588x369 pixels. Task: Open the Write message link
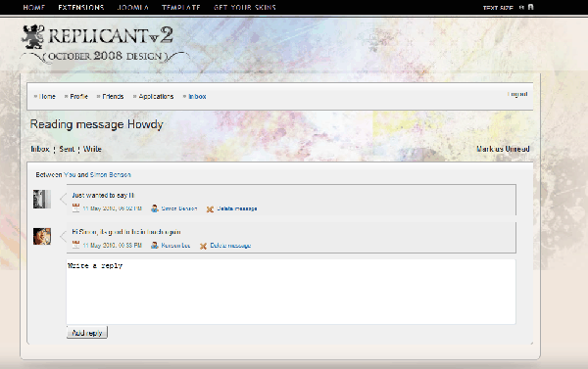[x=92, y=149]
